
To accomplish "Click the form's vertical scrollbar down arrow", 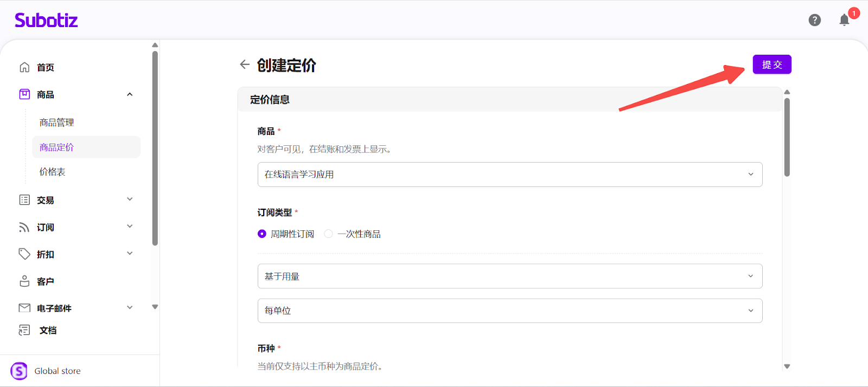I will pyautogui.click(x=787, y=366).
